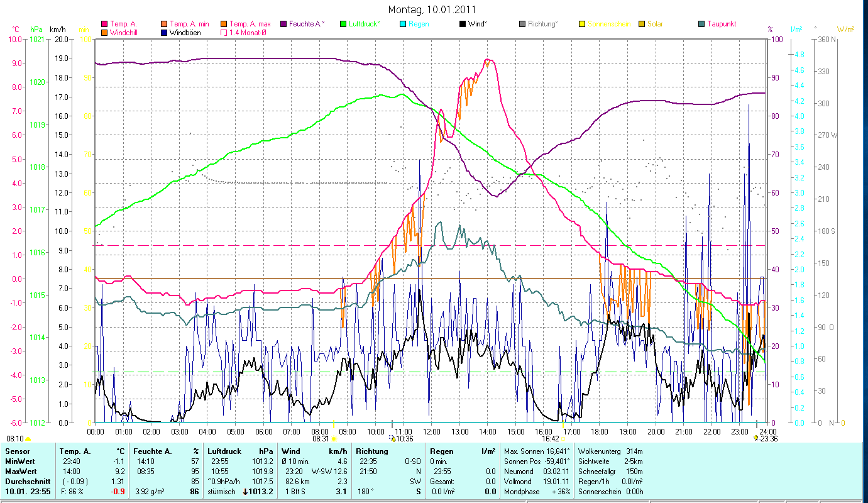The width and height of the screenshot is (868, 503).
Task: Click the sunrise icon at 08:31
Action: tap(333, 439)
